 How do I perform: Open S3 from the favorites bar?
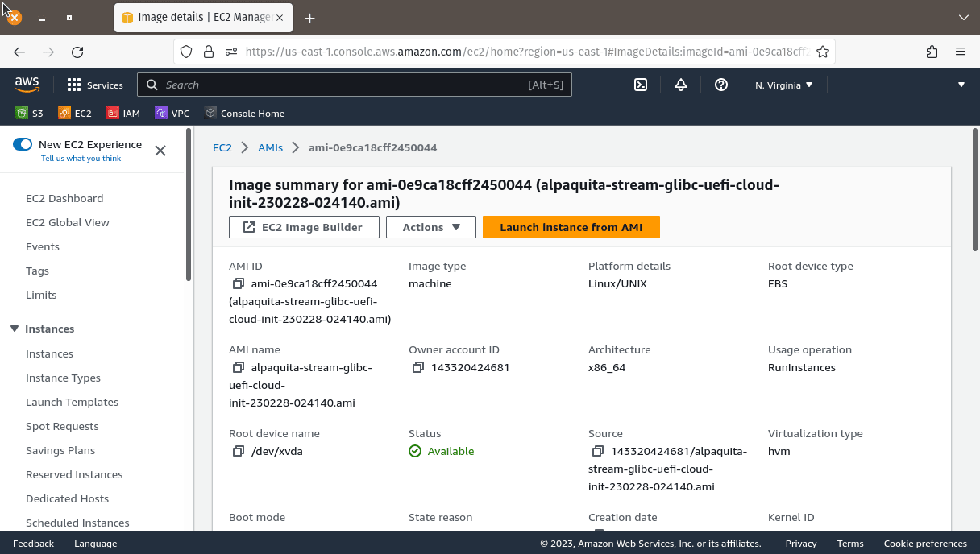[30, 113]
